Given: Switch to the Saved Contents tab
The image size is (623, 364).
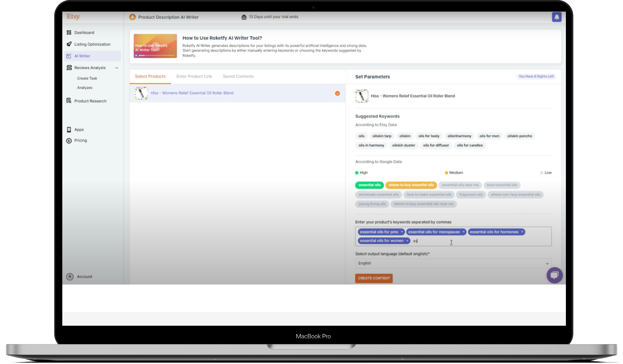Looking at the screenshot, I should click(x=238, y=77).
